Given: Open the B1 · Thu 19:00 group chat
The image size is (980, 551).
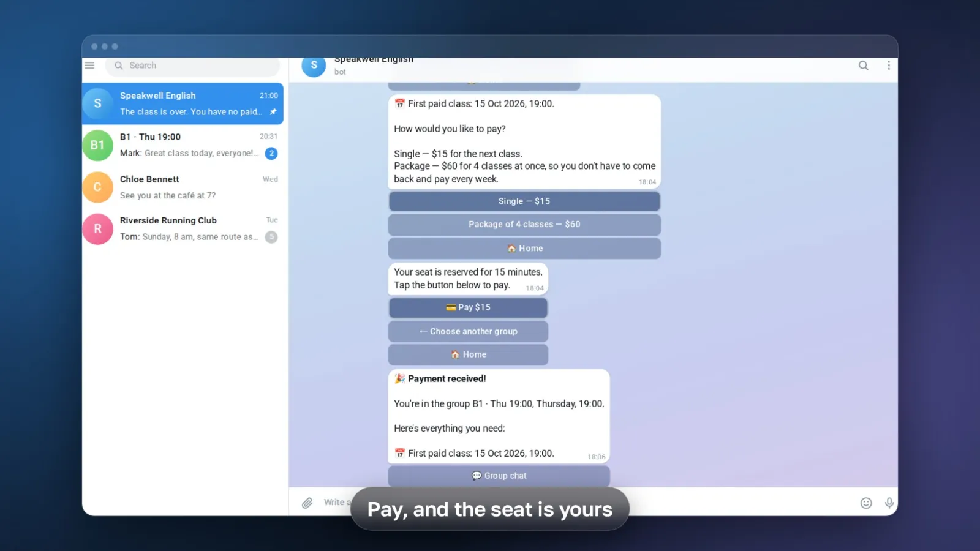Looking at the screenshot, I should click(183, 145).
